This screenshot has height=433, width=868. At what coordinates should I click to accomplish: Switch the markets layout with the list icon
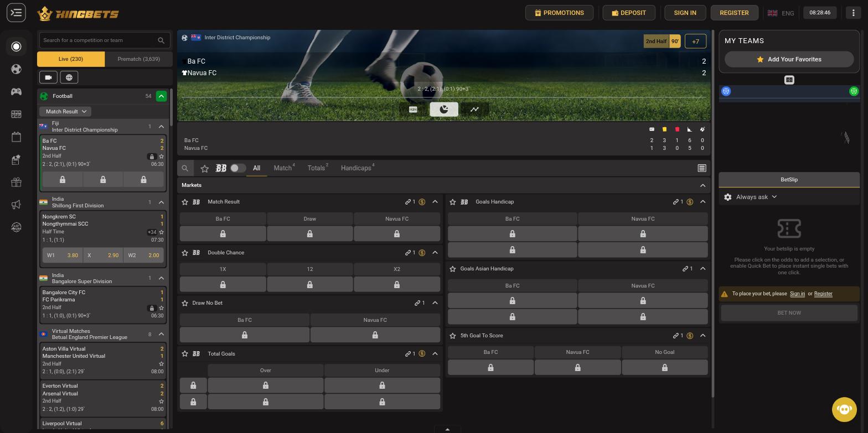tap(702, 168)
